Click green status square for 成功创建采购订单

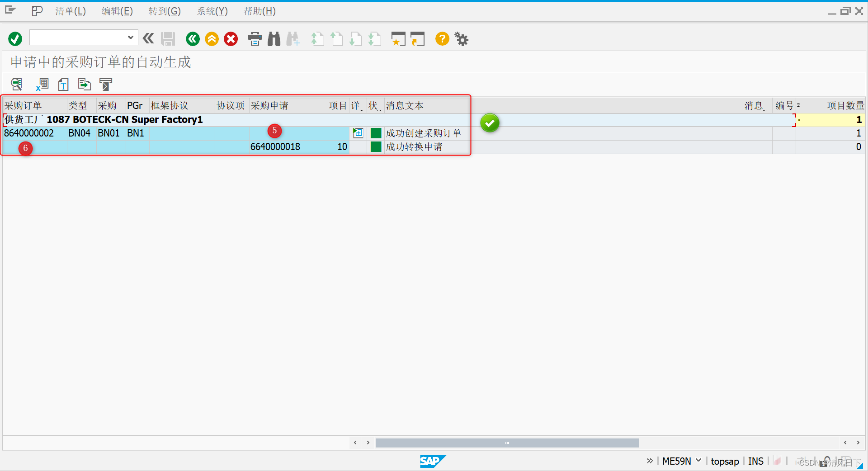tap(376, 133)
